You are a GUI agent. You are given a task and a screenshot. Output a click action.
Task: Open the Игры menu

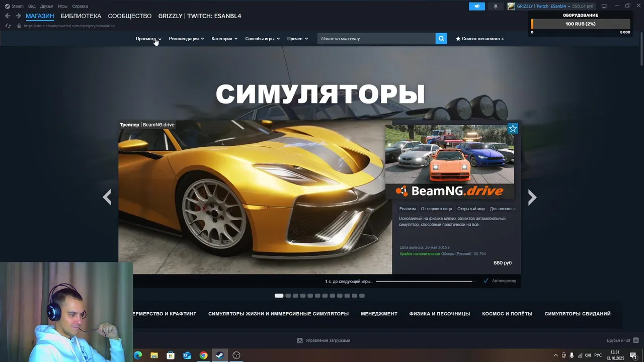point(63,6)
